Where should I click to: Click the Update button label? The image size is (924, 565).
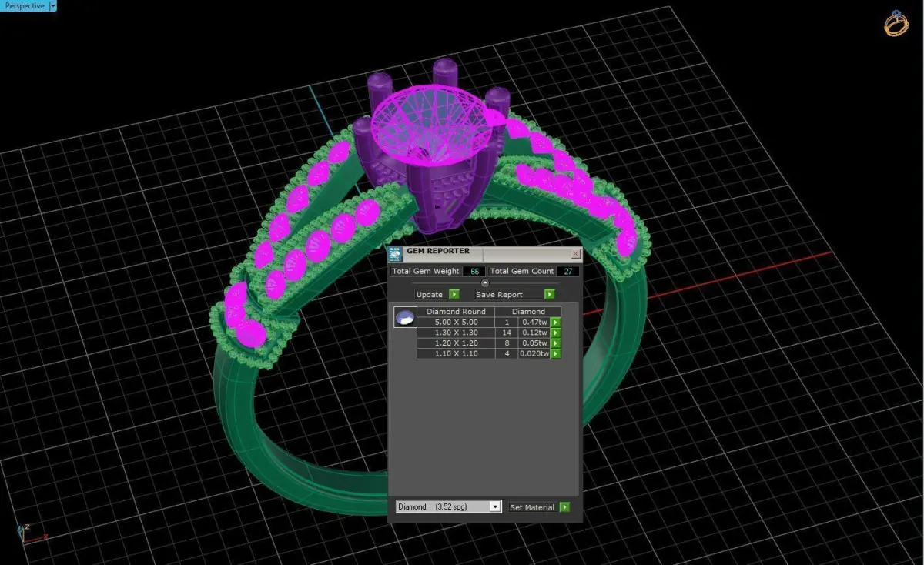point(430,295)
